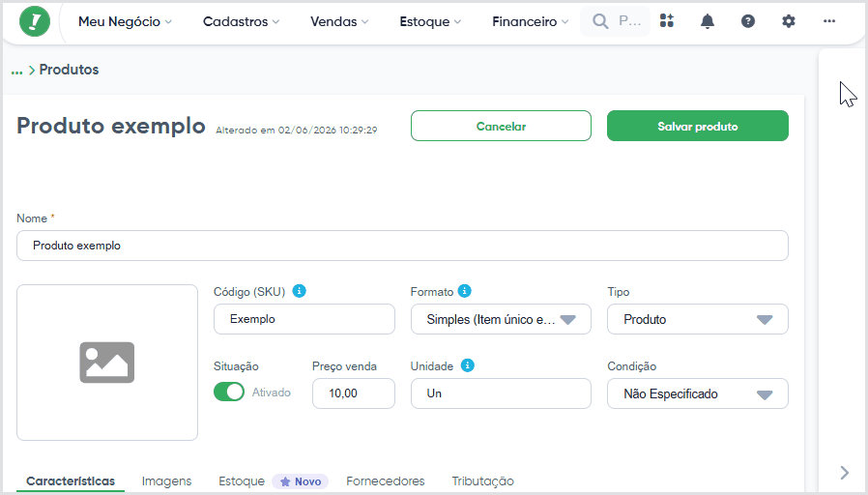Open the apps grid icon

tap(667, 21)
